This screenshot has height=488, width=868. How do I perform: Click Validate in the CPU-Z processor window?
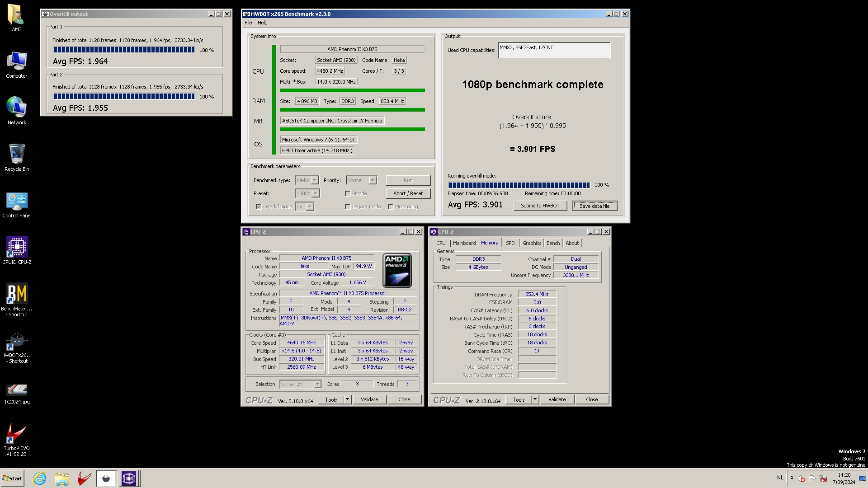(x=369, y=399)
